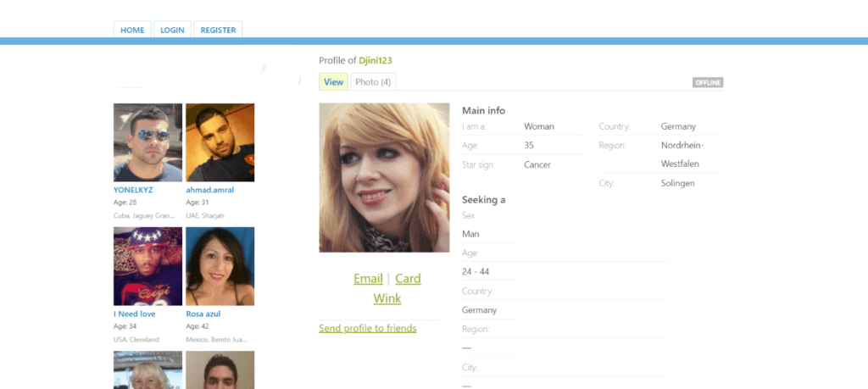Screen dimensions: 868x389
Task: Send a Wink to Djini123
Action: coord(387,298)
